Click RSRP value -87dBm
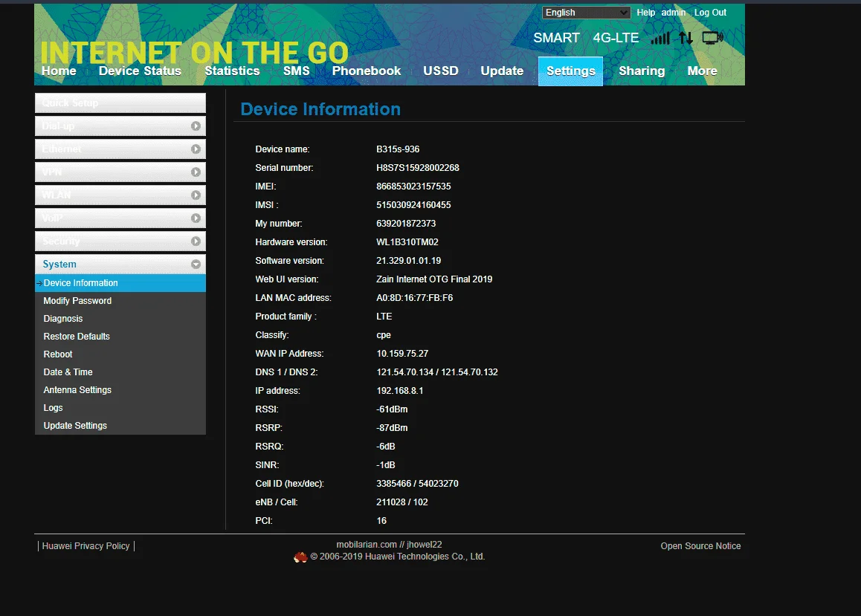 tap(392, 428)
